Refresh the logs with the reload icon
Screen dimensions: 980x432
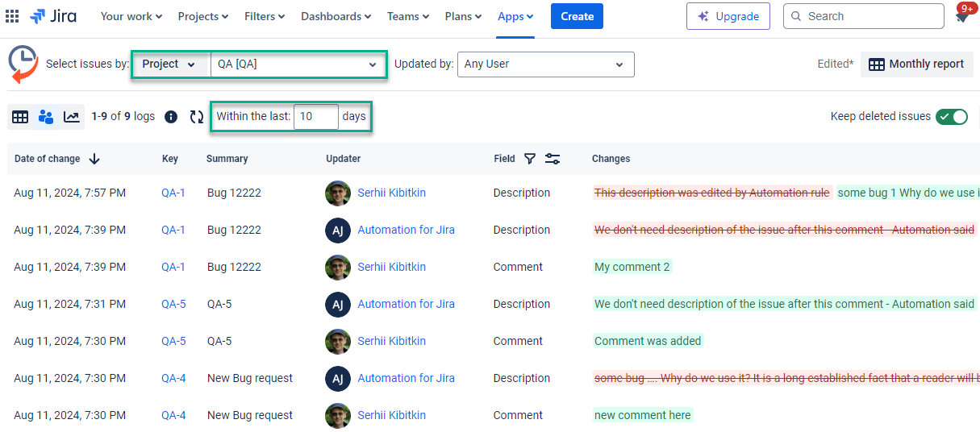(x=196, y=117)
